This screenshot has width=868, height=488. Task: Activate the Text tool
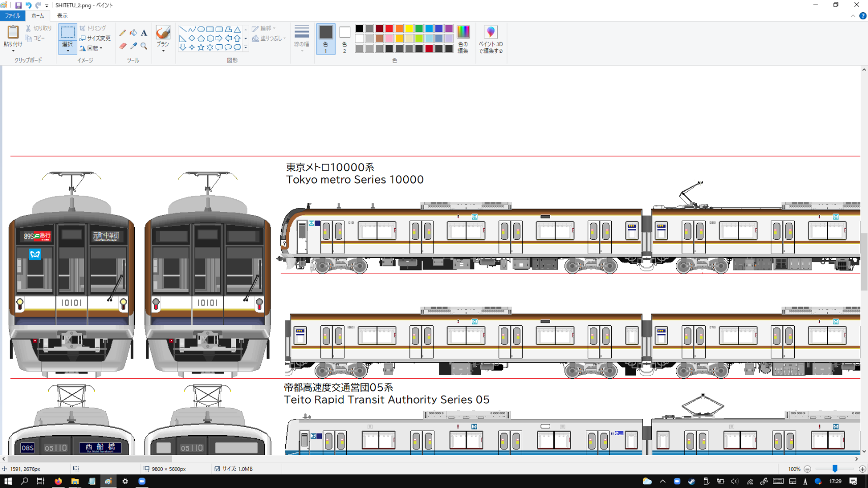point(144,33)
